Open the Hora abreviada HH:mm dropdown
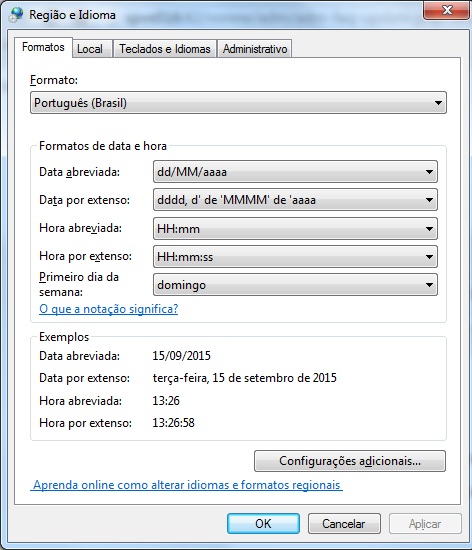 [x=295, y=229]
